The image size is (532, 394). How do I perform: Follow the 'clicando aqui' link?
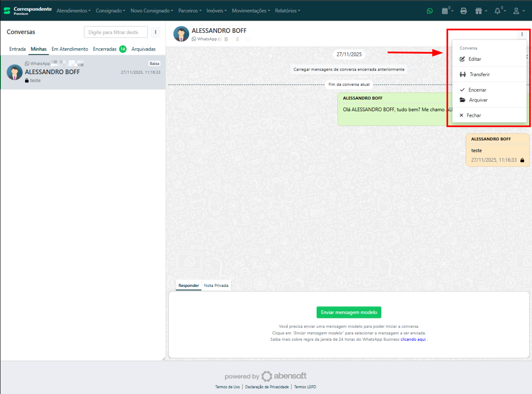(413, 339)
